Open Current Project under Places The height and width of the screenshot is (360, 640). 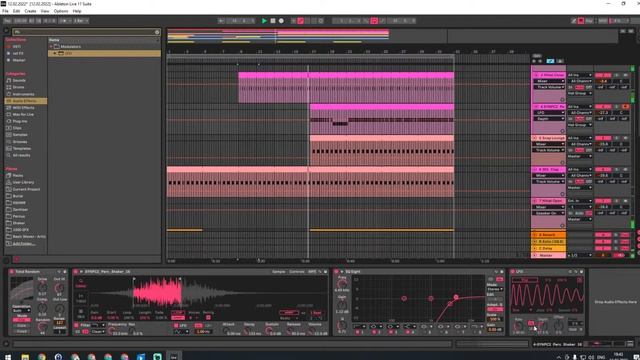coord(26,189)
